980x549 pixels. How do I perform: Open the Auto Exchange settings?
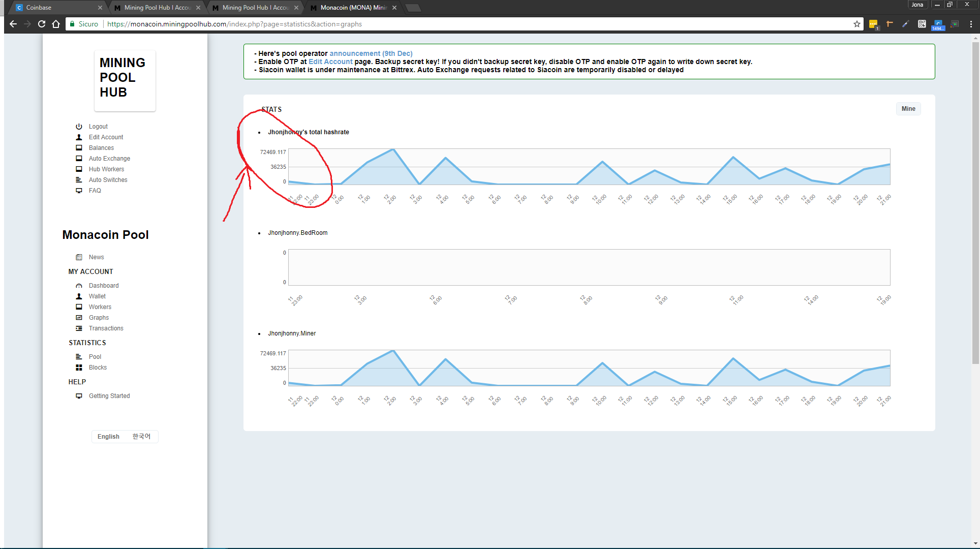coord(109,158)
